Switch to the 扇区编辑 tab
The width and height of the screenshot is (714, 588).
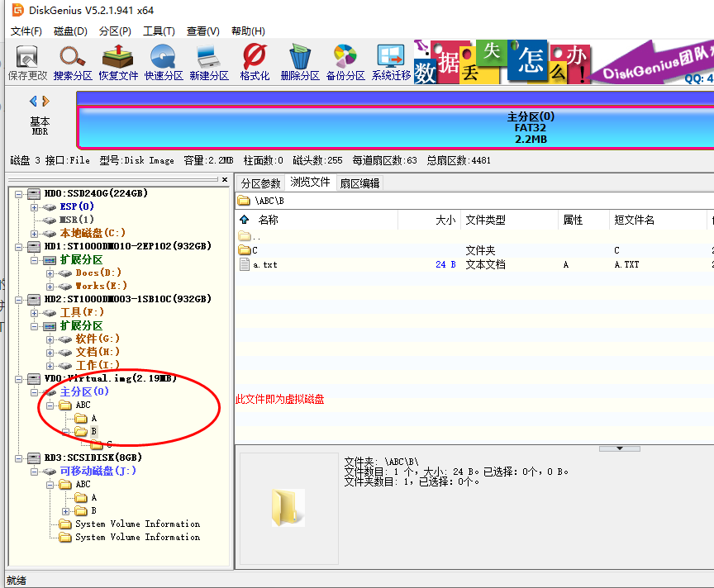coord(359,183)
